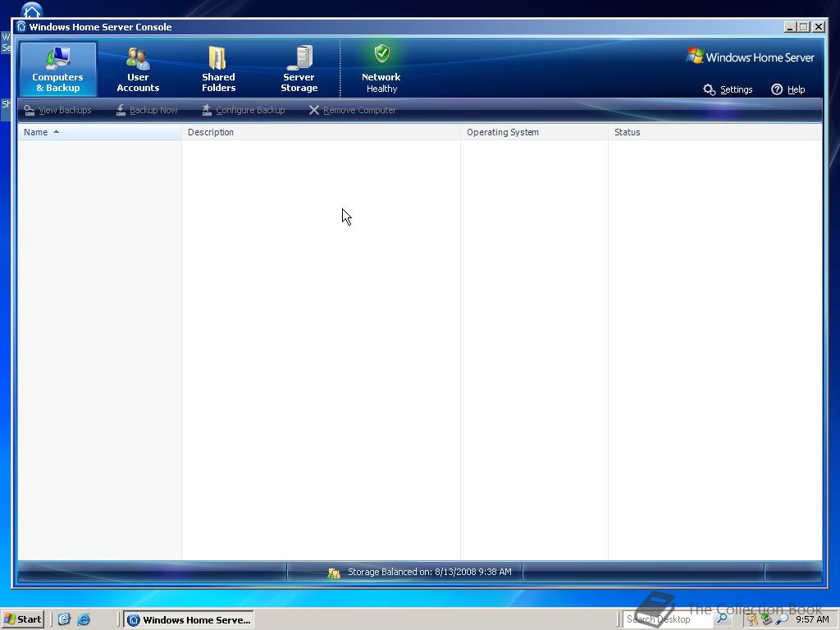Click View Backups in the toolbar
This screenshot has height=630, width=840.
coord(58,111)
